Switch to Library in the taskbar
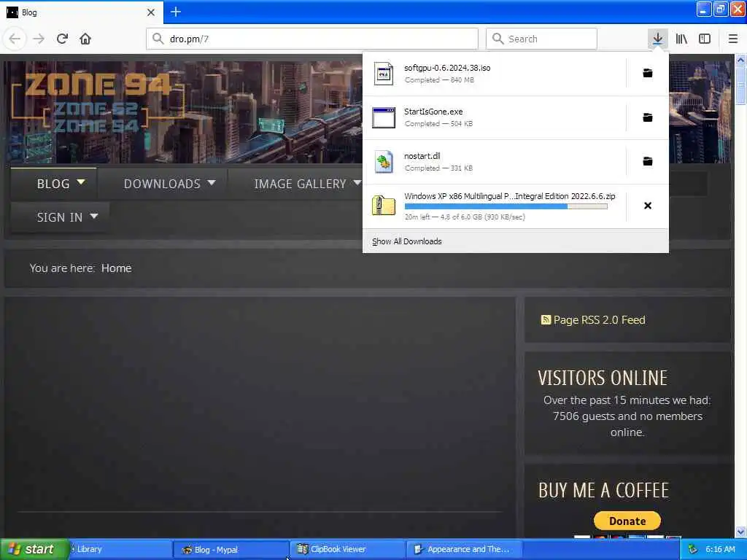This screenshot has height=560, width=747. tap(120, 549)
